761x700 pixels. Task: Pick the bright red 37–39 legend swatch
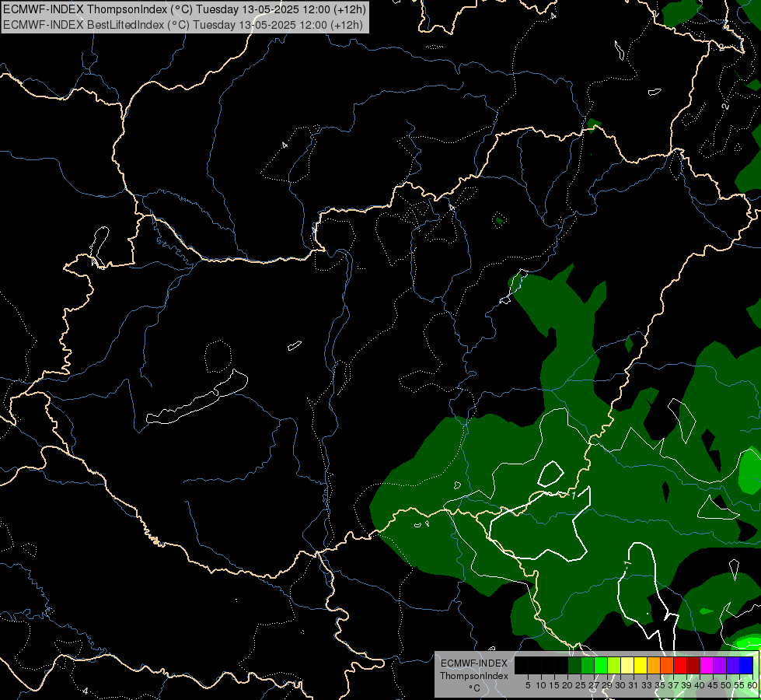pos(680,665)
